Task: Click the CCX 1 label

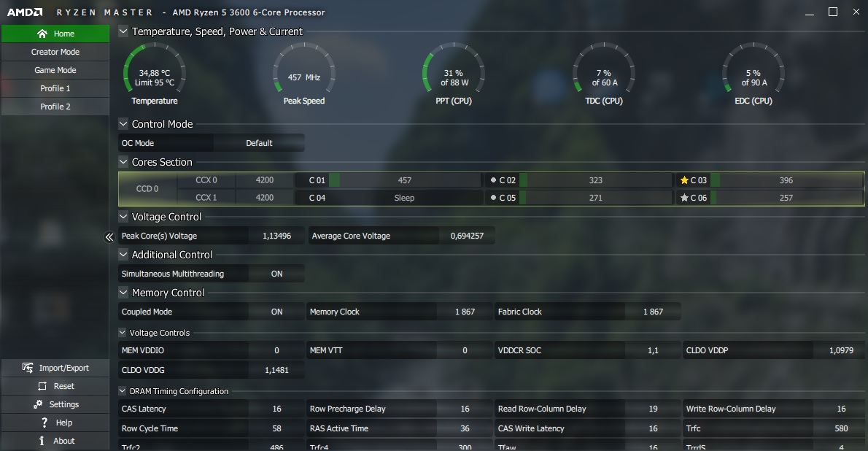Action: click(x=206, y=198)
